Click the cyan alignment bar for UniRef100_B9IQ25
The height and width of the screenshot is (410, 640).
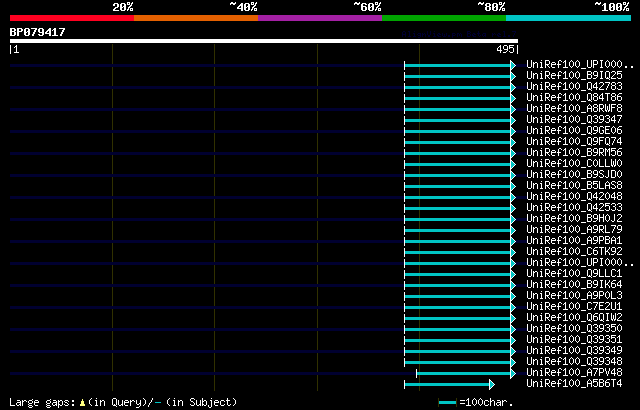click(458, 76)
